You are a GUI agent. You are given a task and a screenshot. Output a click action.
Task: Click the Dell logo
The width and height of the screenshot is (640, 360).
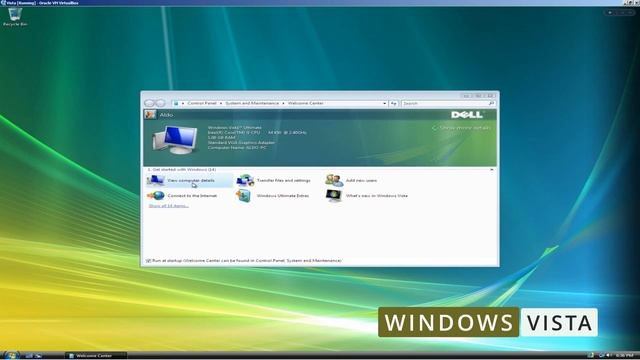pos(467,115)
